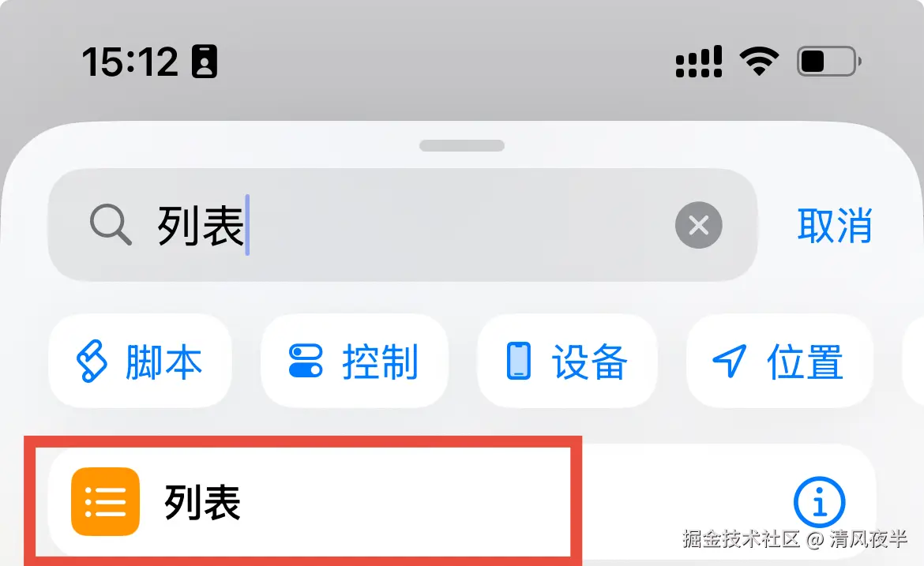Tap 取消 to cancel the search
The width and height of the screenshot is (924, 566).
tap(835, 225)
